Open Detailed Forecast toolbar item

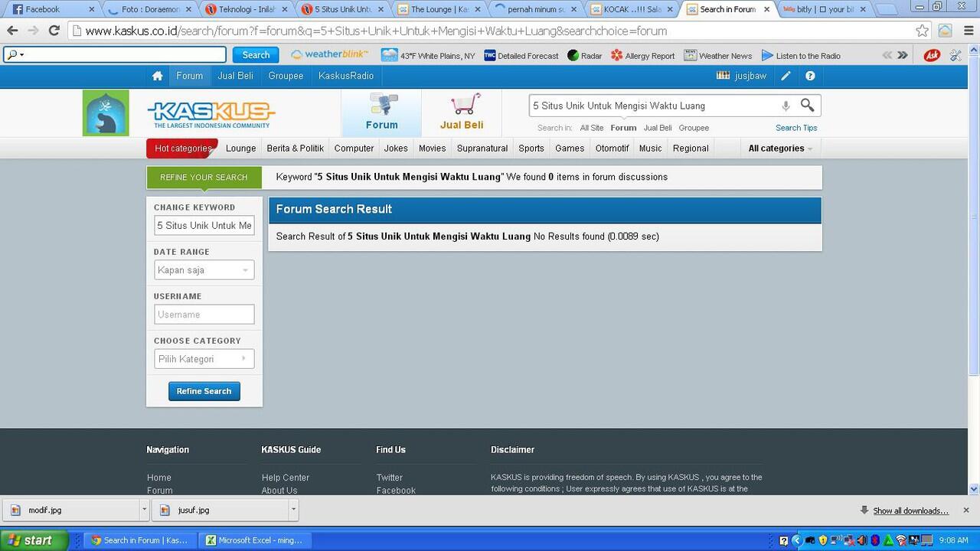point(521,55)
